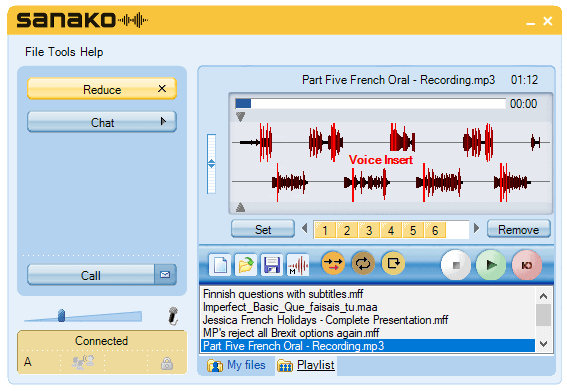The width and height of the screenshot is (567, 391).
Task: Click the message envelope beside Call
Action: 165,275
